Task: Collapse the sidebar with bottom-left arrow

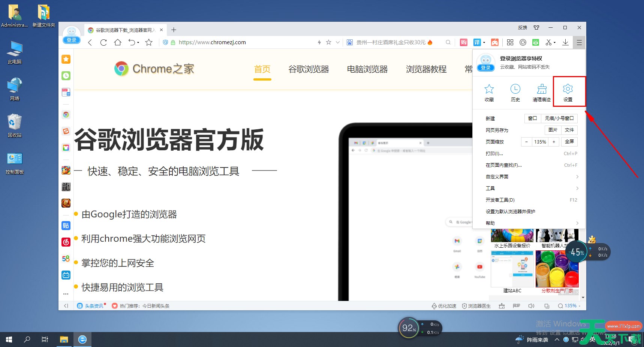Action: coord(66,306)
